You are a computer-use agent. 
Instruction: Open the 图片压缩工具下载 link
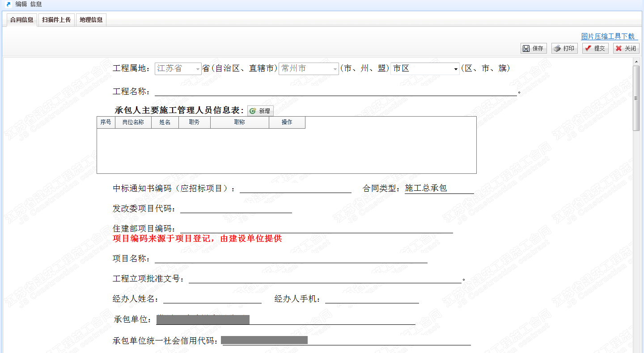pyautogui.click(x=608, y=36)
